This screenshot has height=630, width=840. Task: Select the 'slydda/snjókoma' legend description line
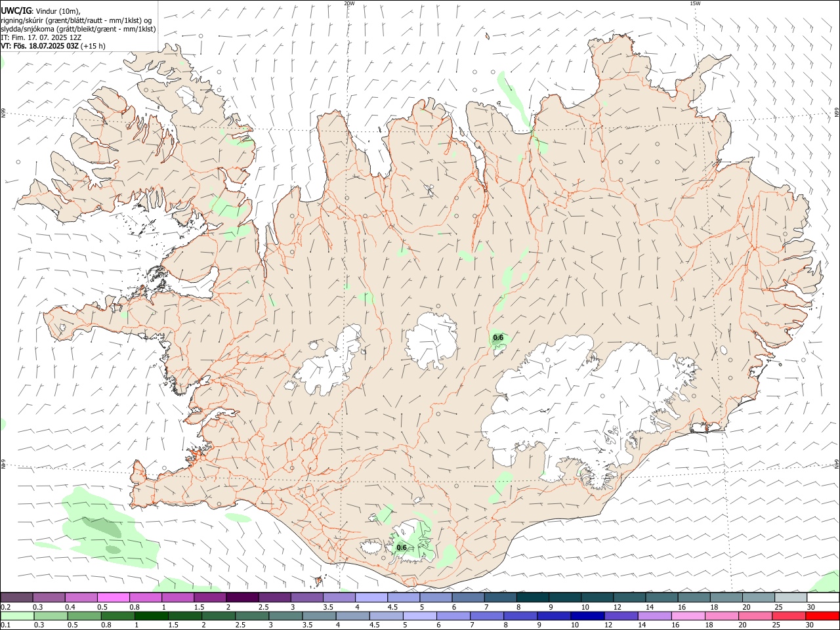coord(78,29)
